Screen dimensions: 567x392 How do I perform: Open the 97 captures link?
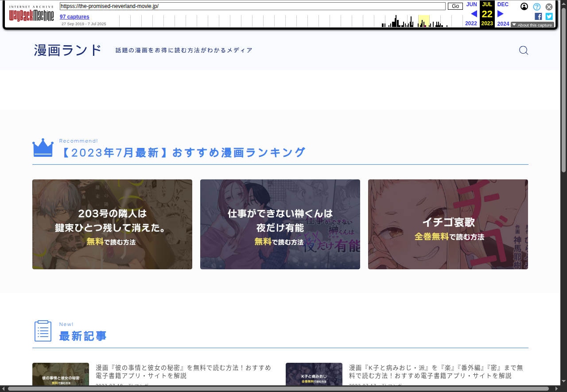point(74,17)
